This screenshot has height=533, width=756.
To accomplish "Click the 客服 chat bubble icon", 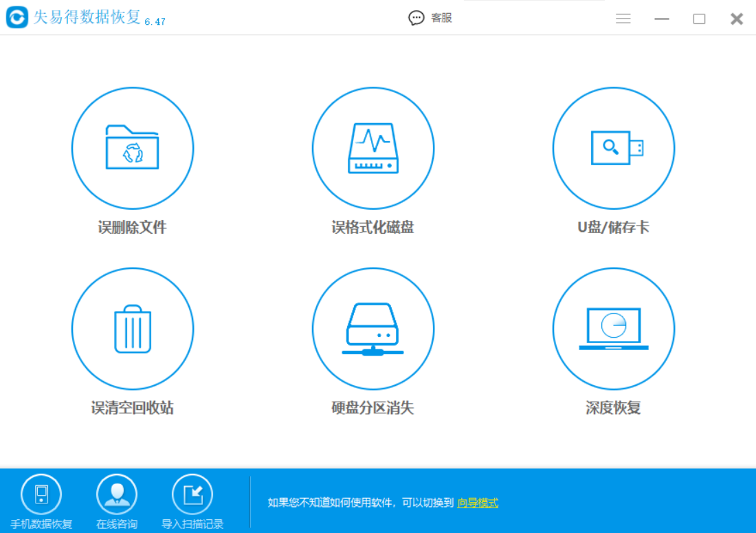I will pos(416,19).
